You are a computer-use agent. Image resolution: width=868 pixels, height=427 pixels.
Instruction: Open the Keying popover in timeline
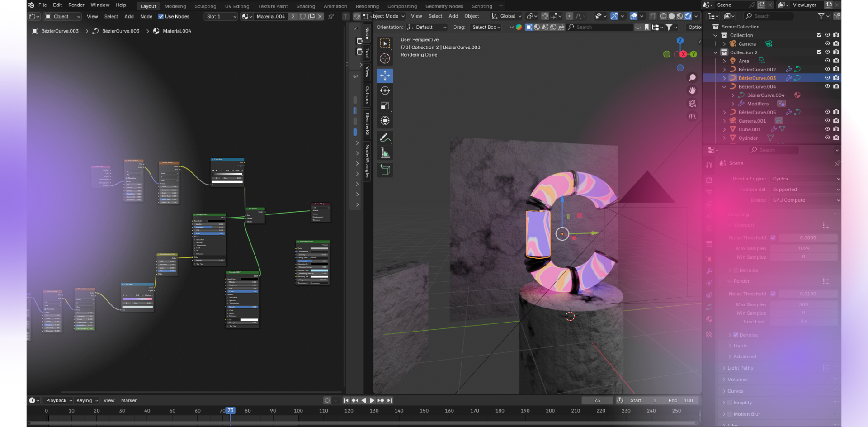[87, 401]
